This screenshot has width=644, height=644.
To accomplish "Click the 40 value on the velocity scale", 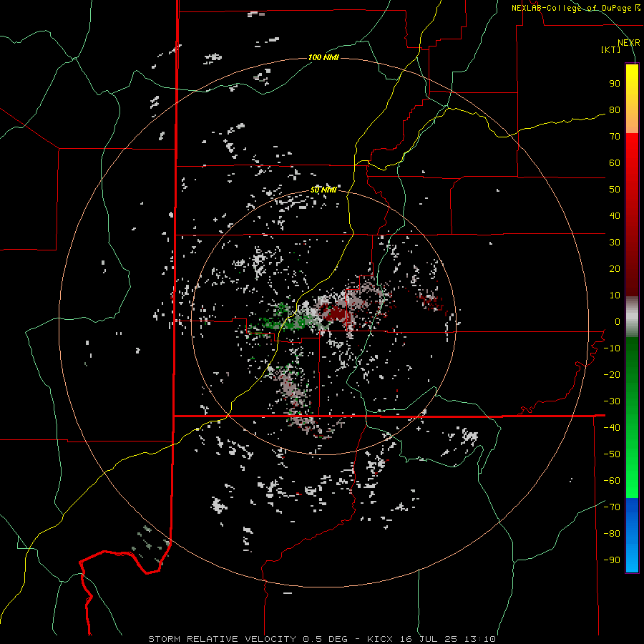I will pyautogui.click(x=615, y=215).
